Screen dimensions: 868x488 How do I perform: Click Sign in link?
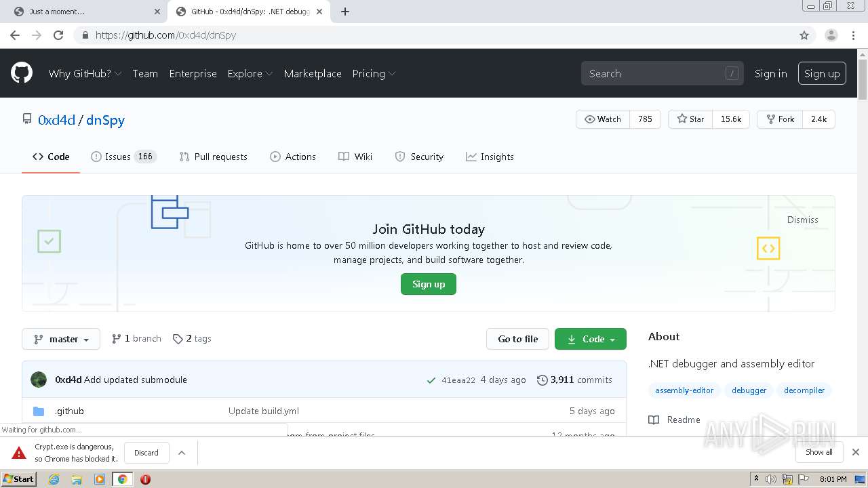[771, 73]
